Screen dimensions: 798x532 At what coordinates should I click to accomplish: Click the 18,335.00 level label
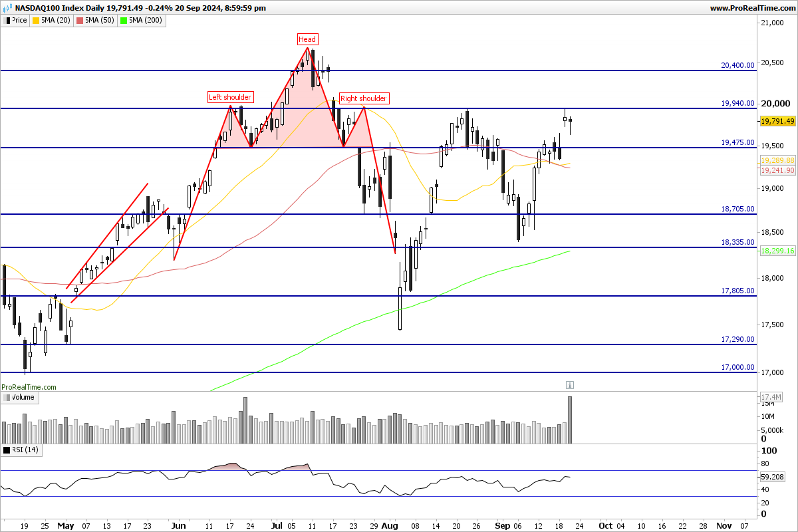pyautogui.click(x=737, y=242)
